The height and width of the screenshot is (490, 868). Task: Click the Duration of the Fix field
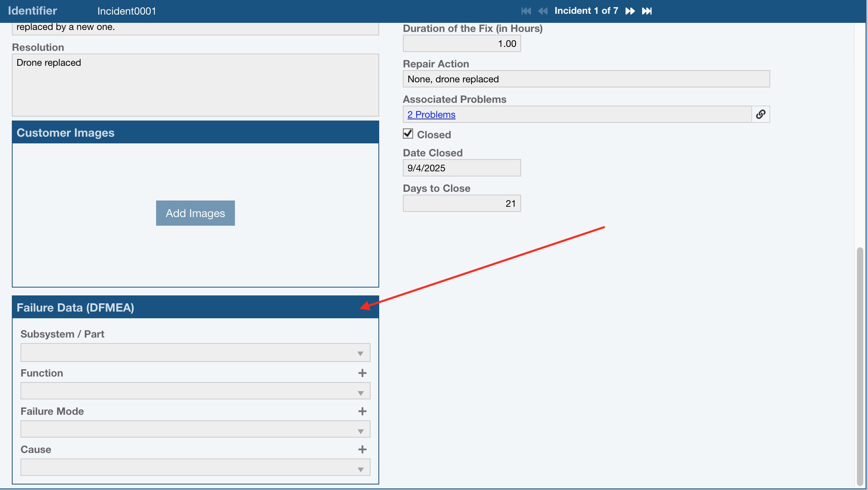[x=461, y=44]
